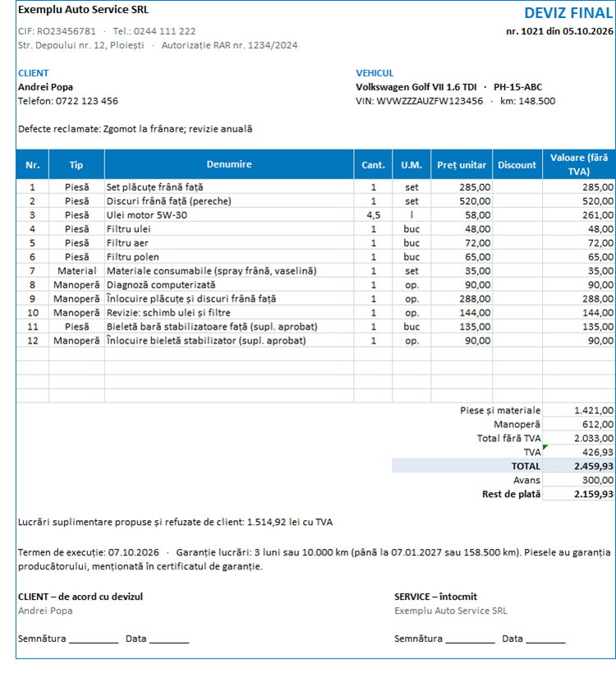Select the cell Diagnoză computerizată
Image resolution: width=616 pixels, height=673 pixels.
229,284
